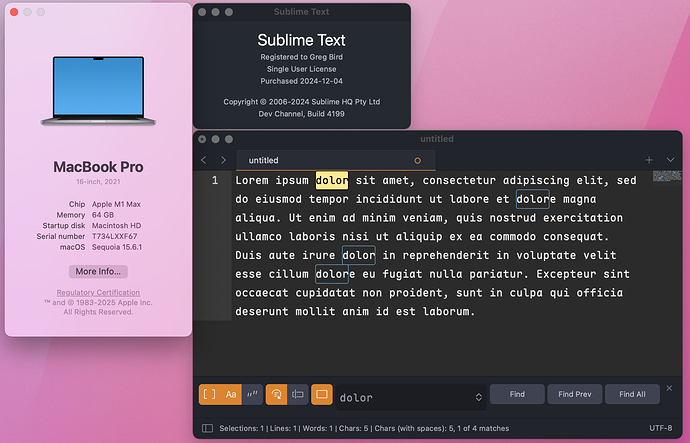The image size is (690, 443).
Task: Go forward with the right arrow icon
Action: point(223,160)
